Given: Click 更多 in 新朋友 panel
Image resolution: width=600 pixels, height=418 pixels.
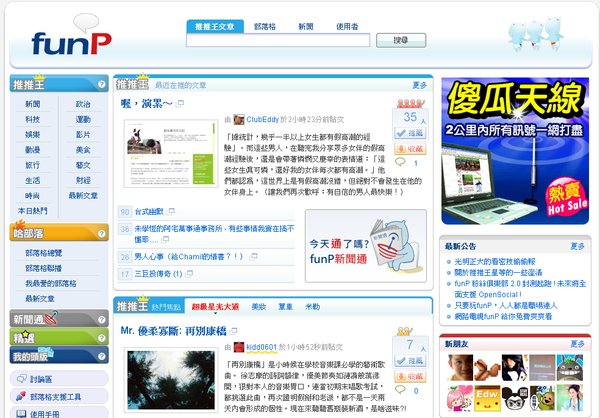Looking at the screenshot, I should 577,344.
